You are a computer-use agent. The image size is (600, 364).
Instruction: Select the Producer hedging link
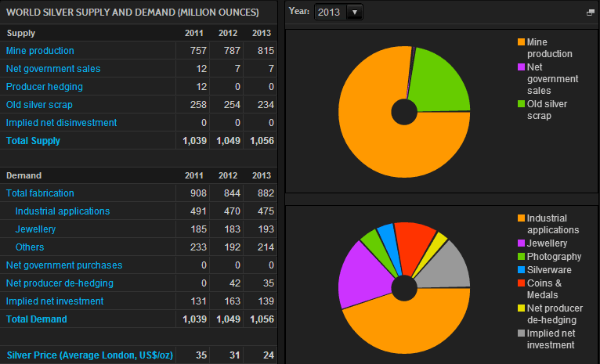coord(44,87)
